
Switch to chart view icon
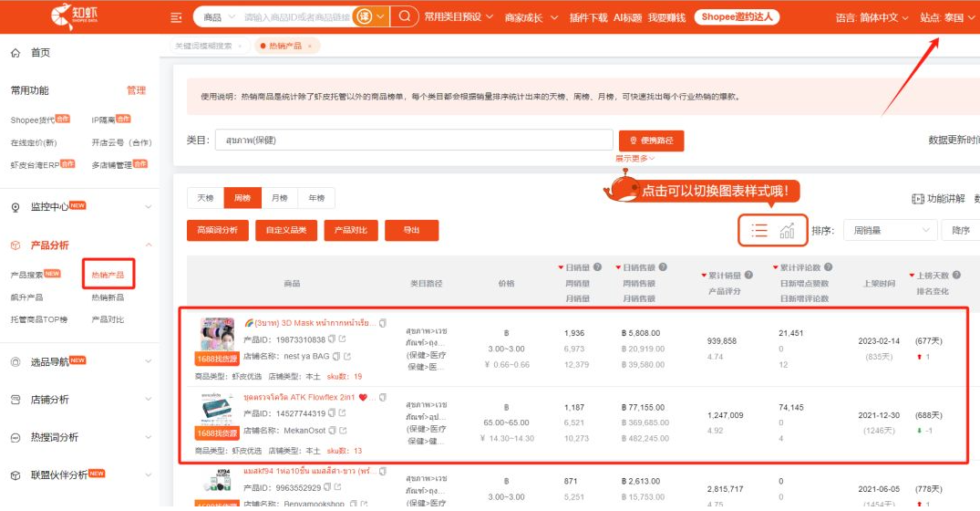click(x=787, y=231)
